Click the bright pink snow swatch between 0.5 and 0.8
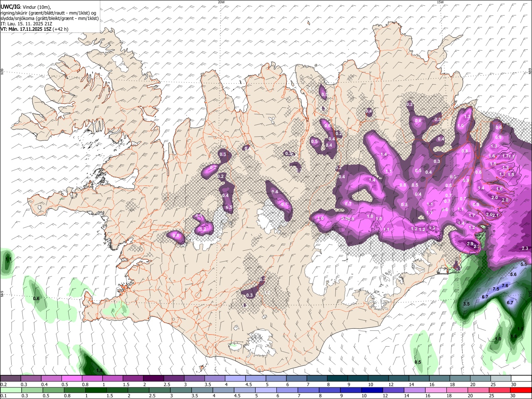532x399 pixels. pyautogui.click(x=71, y=378)
